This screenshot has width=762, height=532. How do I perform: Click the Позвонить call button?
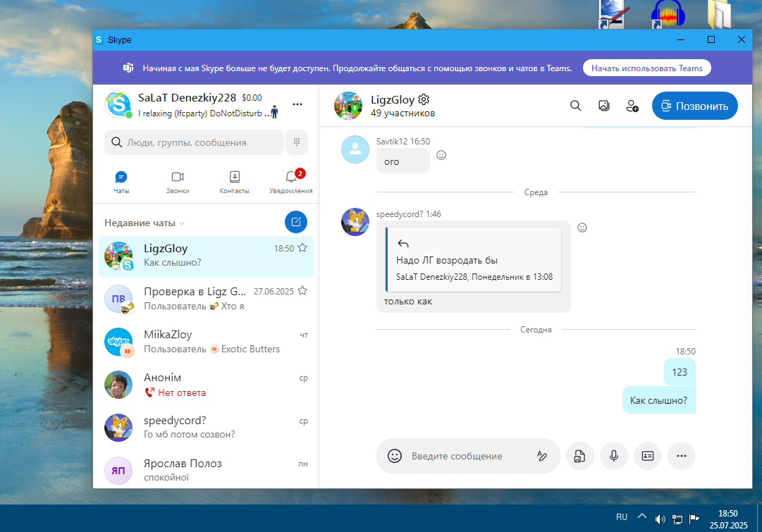click(694, 106)
